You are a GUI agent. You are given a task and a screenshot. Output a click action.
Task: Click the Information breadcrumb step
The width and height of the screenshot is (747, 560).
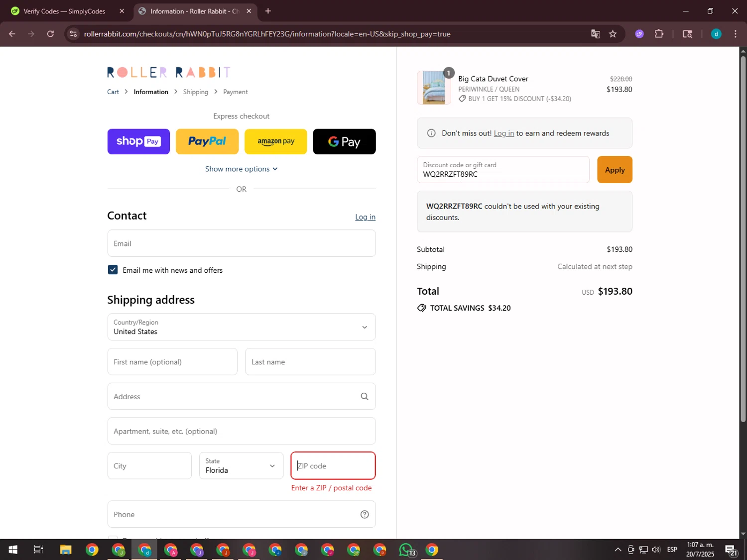click(x=151, y=92)
